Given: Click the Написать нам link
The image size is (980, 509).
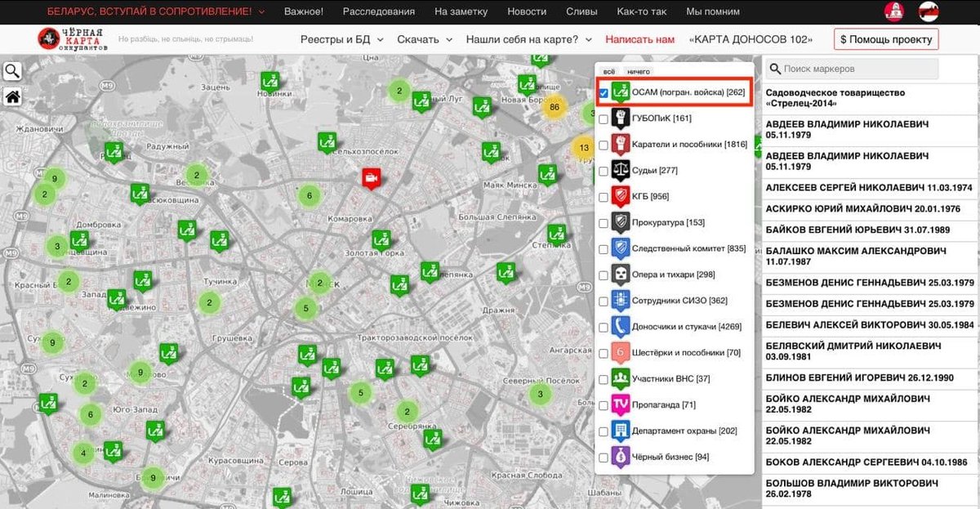Looking at the screenshot, I should click(x=640, y=39).
